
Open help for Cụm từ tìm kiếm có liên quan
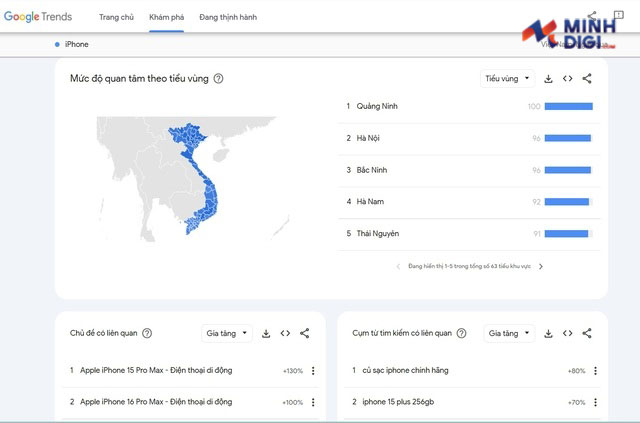point(461,333)
